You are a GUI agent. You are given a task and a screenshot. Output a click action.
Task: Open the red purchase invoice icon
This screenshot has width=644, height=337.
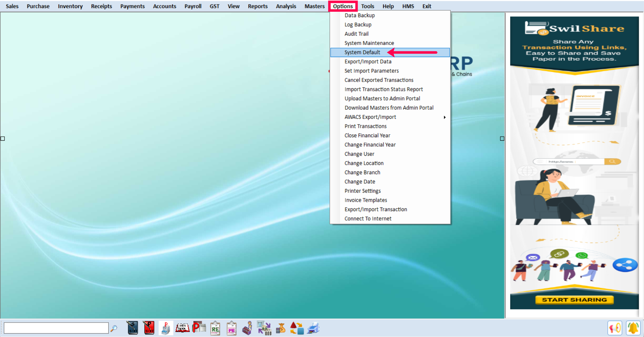click(x=149, y=328)
